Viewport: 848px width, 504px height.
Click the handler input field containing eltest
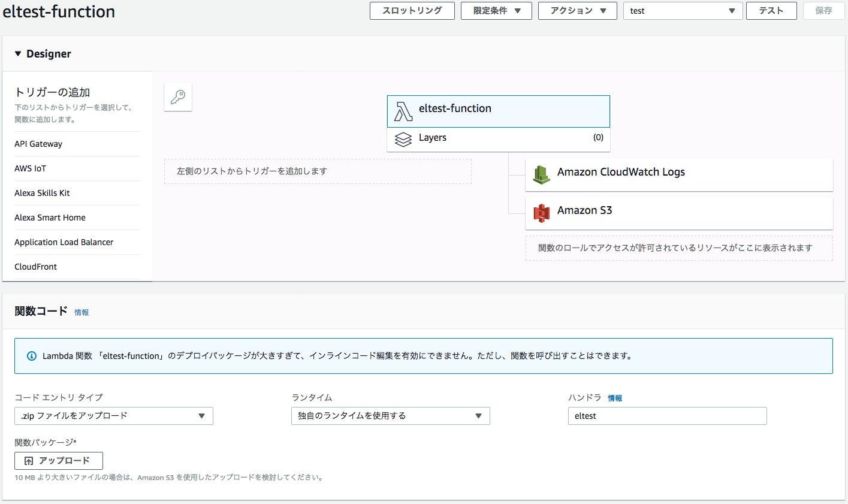tap(667, 415)
